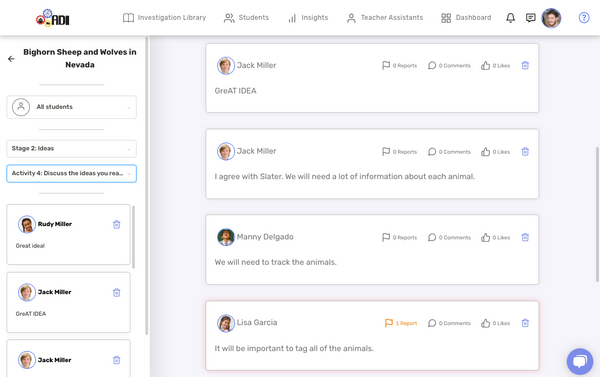Image resolution: width=600 pixels, height=377 pixels.
Task: Go back with the left arrow
Action: [11, 59]
